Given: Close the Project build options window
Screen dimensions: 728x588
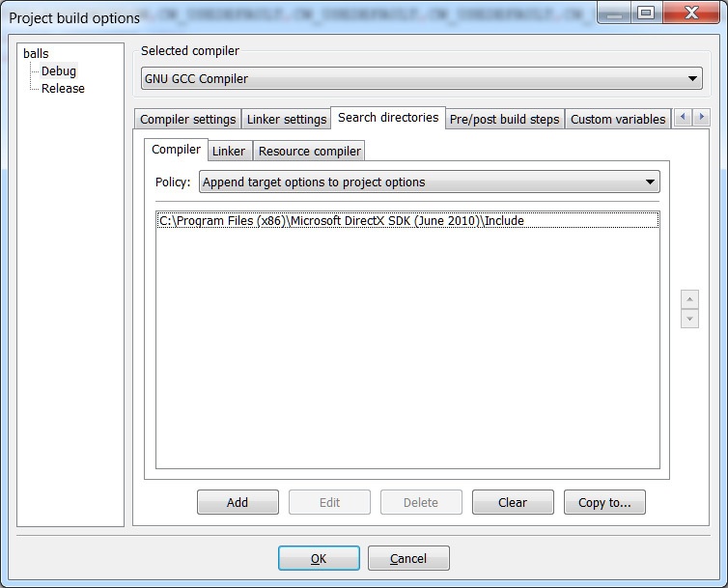Looking at the screenshot, I should [x=691, y=13].
